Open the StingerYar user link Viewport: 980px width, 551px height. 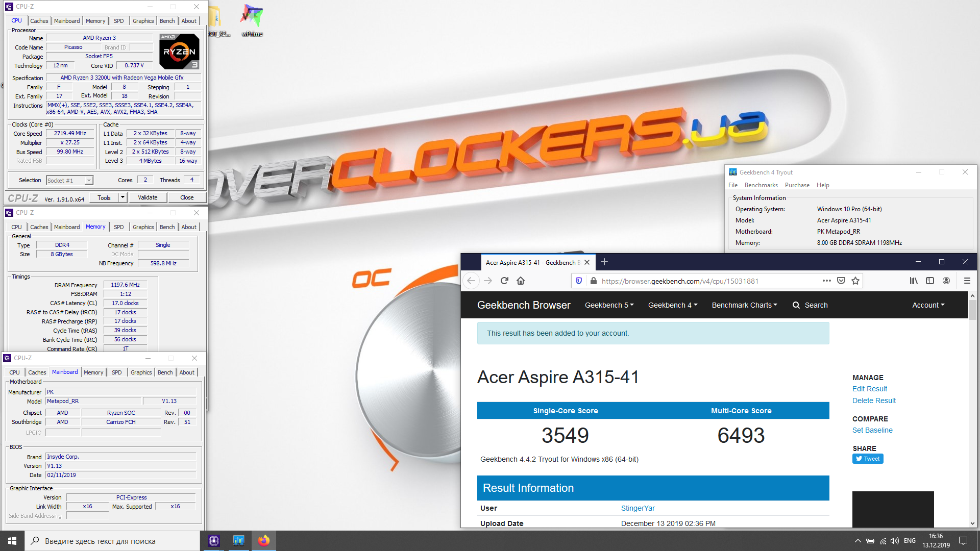click(638, 508)
